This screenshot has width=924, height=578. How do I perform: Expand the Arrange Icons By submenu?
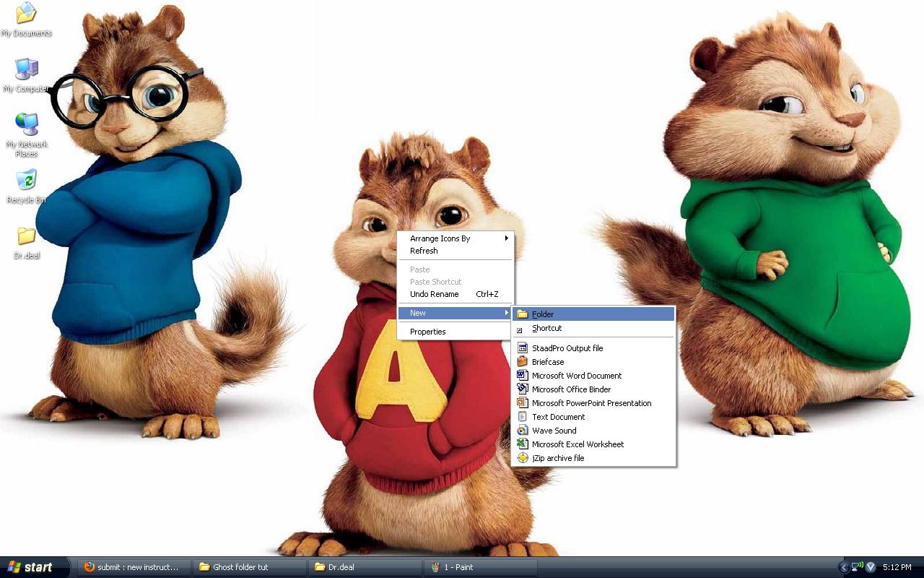(455, 238)
